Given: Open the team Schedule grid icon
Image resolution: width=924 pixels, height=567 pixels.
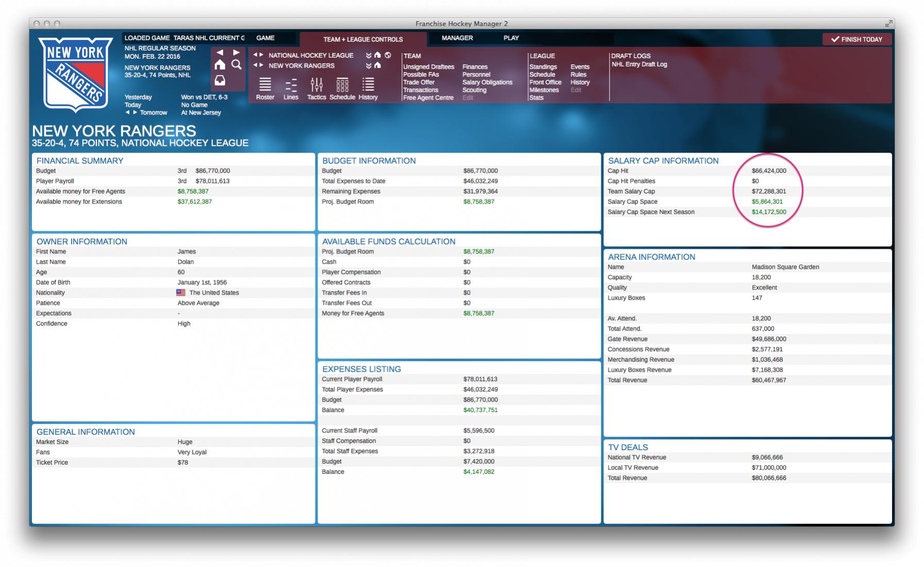Looking at the screenshot, I should tap(342, 85).
